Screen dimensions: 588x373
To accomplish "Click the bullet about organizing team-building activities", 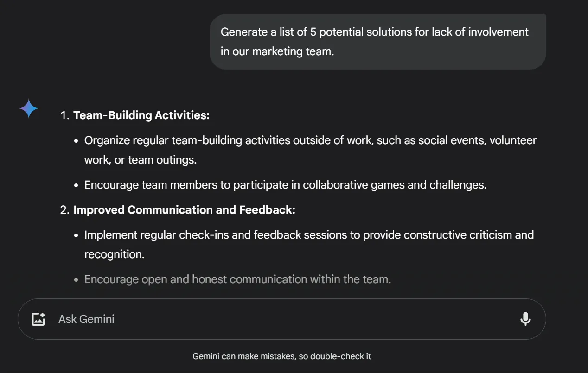I will click(310, 150).
